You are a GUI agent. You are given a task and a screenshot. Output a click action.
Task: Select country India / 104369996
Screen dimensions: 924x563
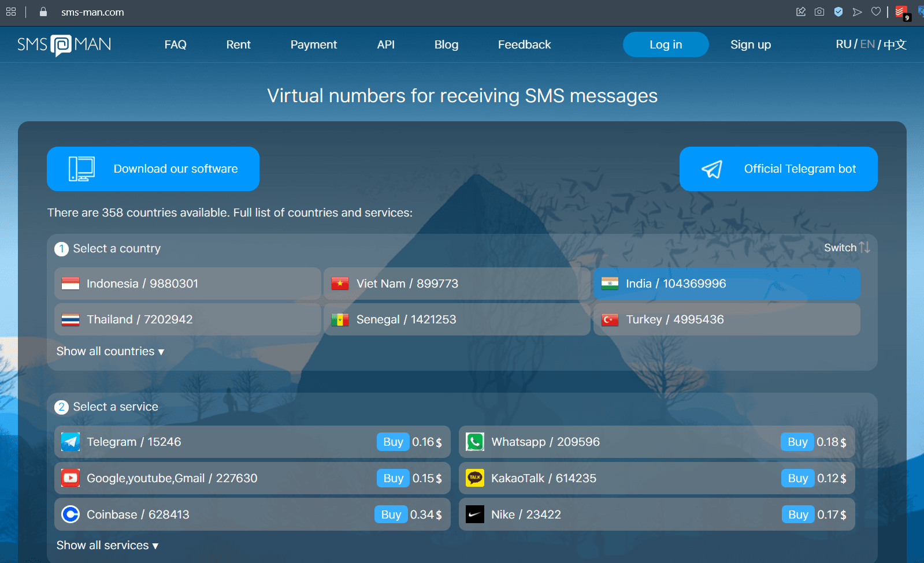(727, 284)
